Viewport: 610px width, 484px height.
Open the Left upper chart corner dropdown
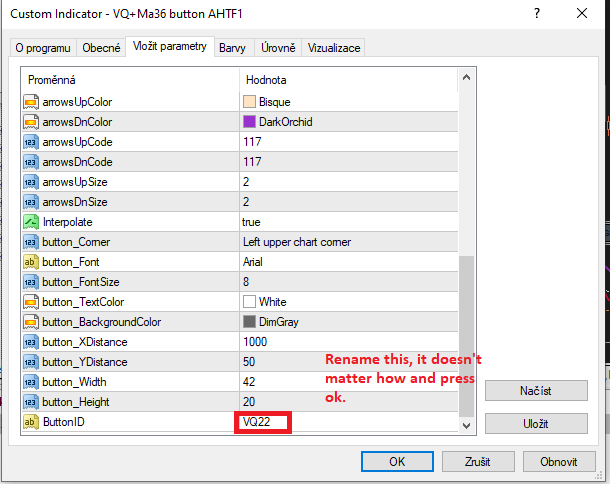(349, 242)
